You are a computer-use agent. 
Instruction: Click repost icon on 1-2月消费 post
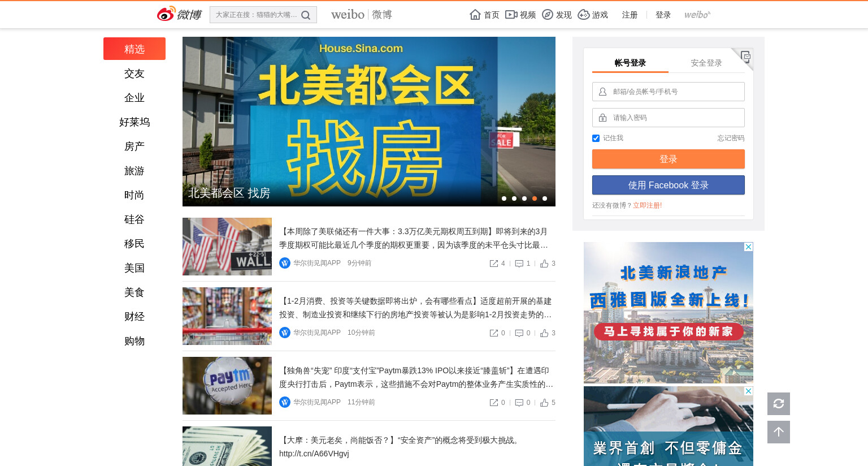[x=494, y=333]
